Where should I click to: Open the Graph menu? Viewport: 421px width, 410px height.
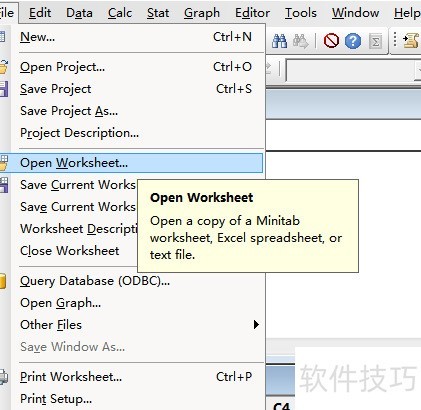pos(202,13)
